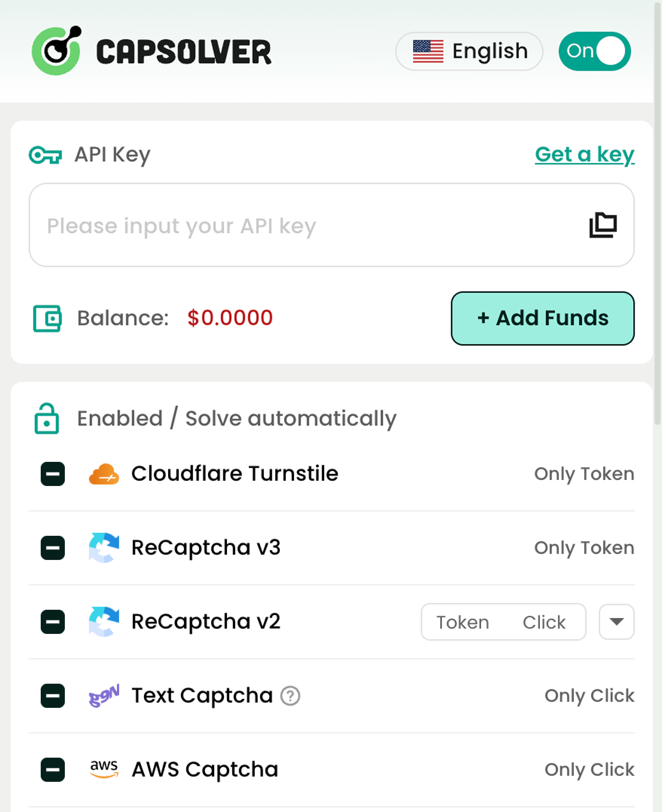This screenshot has width=662, height=812.
Task: Click the Text Captcha help question mark
Action: 290,695
